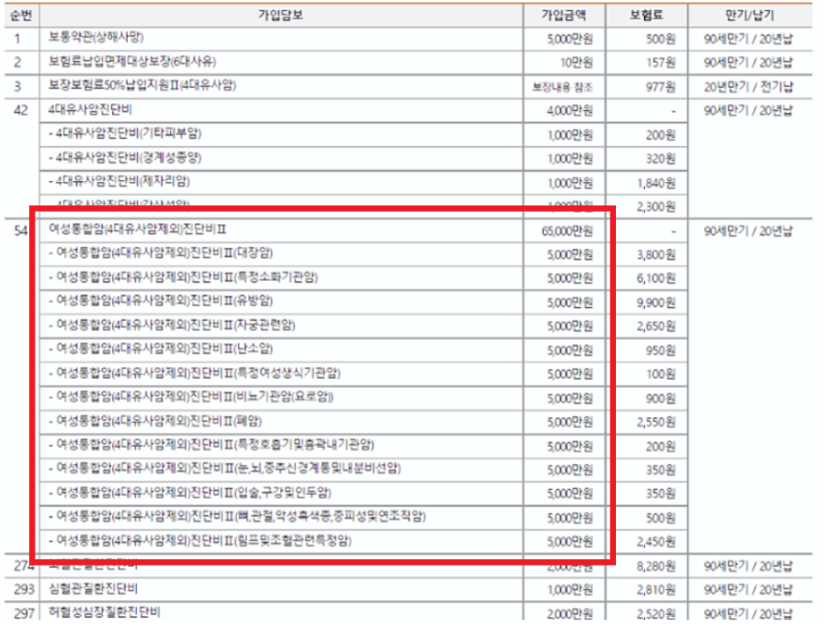The width and height of the screenshot is (839, 644).
Task: Click the 320원 premium cell
Action: [661, 159]
